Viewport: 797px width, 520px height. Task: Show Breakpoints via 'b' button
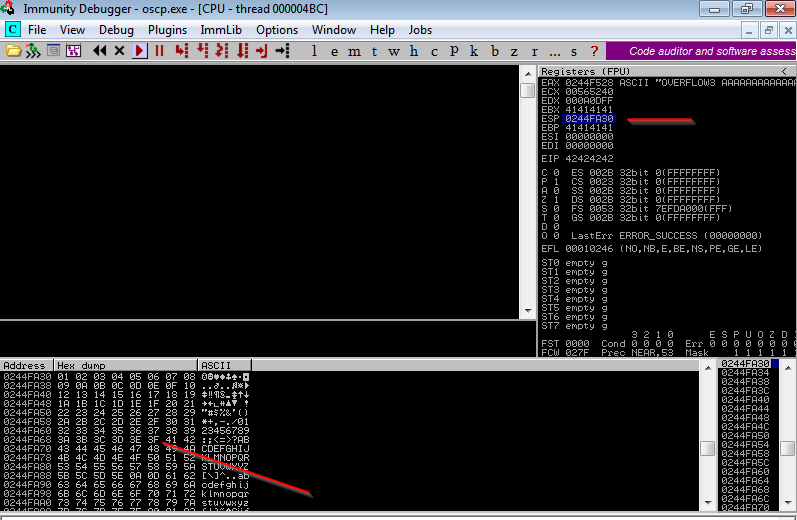(495, 51)
